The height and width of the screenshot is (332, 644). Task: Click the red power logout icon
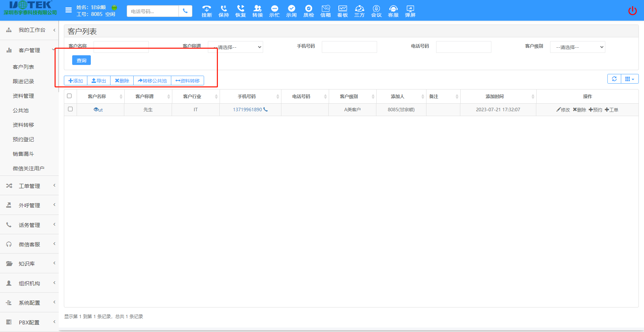pos(632,11)
